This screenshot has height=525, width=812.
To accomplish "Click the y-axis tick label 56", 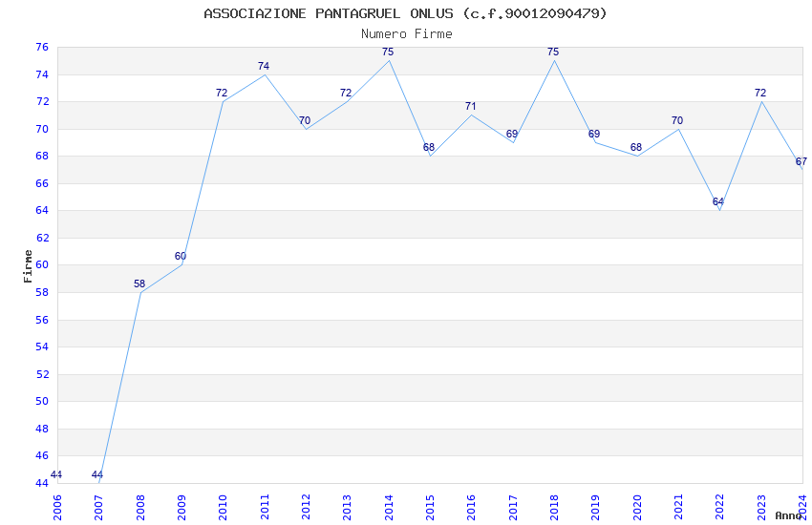I will pos(42,320).
